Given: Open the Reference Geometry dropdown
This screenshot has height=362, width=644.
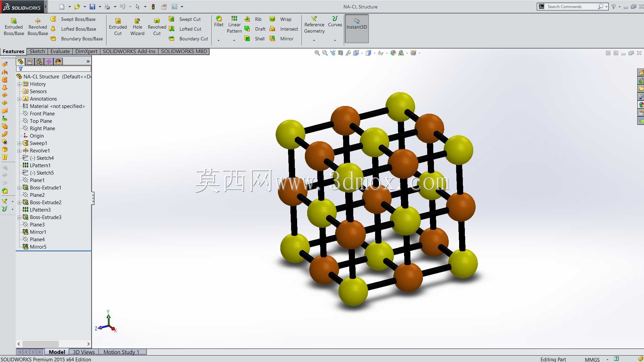Looking at the screenshot, I should tap(314, 40).
